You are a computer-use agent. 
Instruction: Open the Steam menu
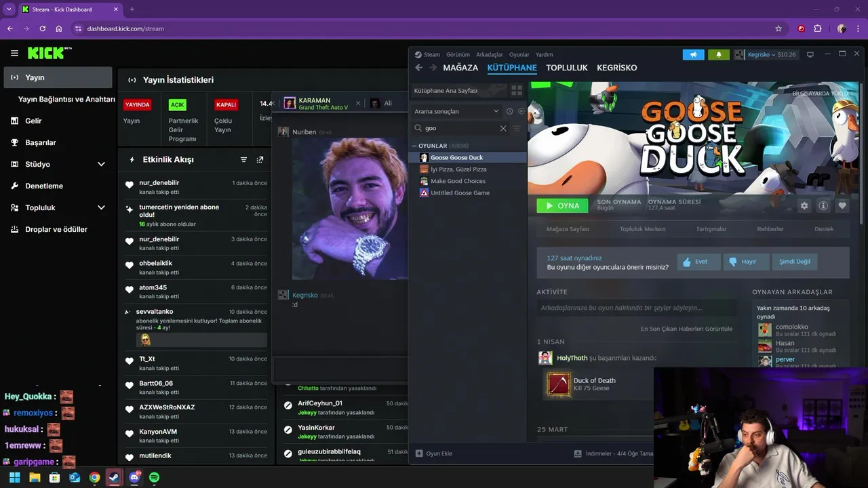point(432,54)
